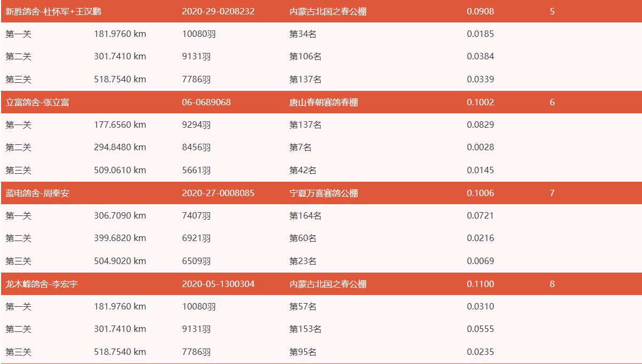Click bird count 9294羽
This screenshot has width=642, height=364.
[x=196, y=125]
